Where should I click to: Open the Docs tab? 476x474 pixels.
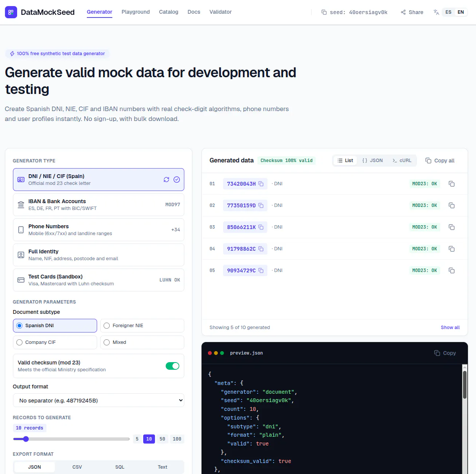pyautogui.click(x=194, y=12)
